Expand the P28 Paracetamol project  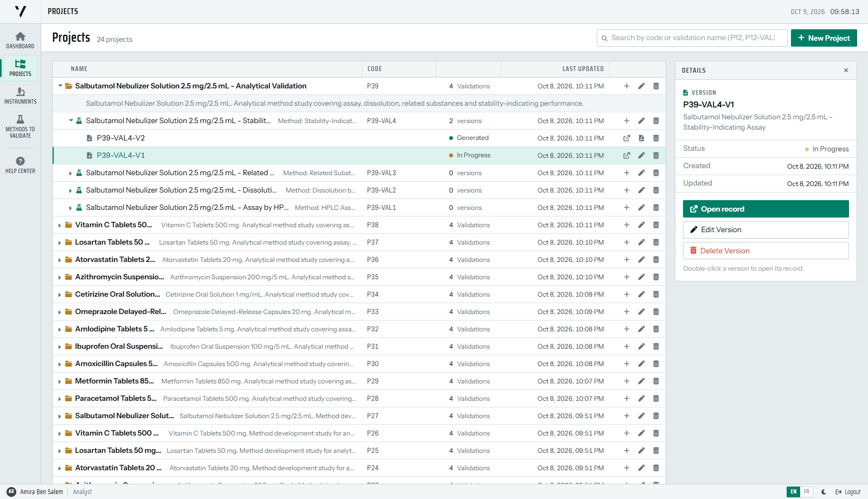pyautogui.click(x=60, y=399)
